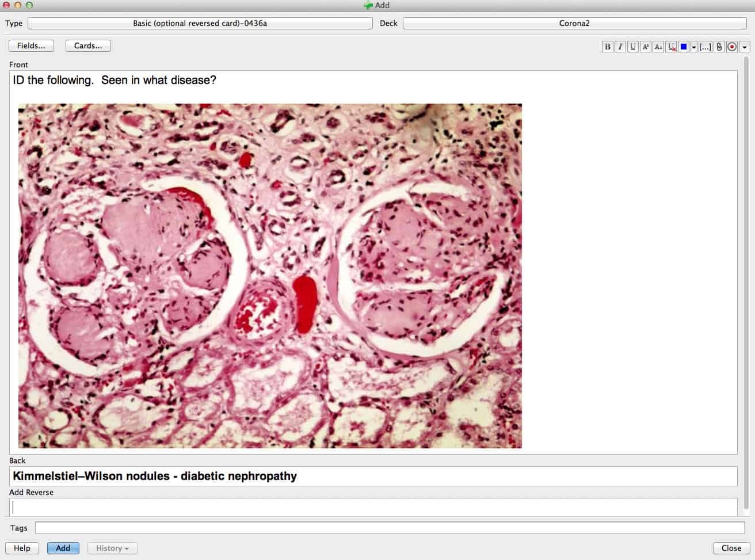Apply the blue text color swatch

pyautogui.click(x=684, y=47)
